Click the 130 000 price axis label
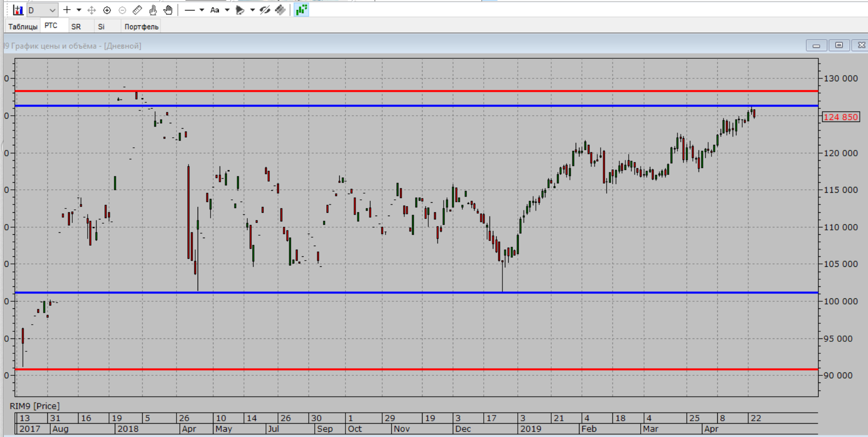868x437 pixels. (x=841, y=78)
